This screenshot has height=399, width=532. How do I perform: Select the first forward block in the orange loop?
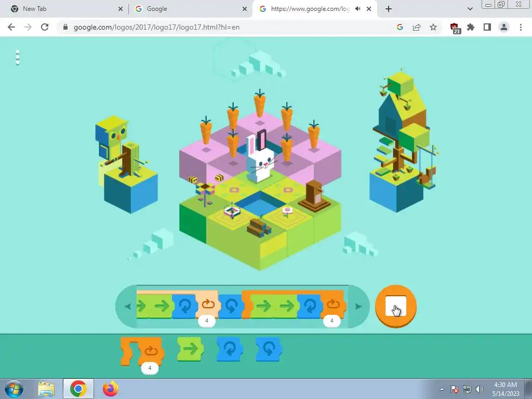262,307
